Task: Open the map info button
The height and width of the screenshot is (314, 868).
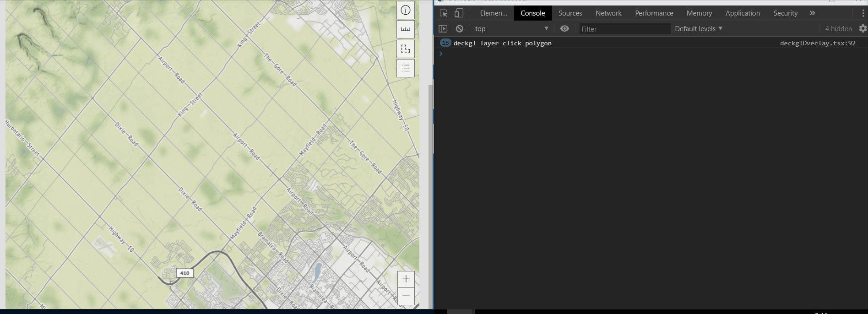Action: point(406,10)
